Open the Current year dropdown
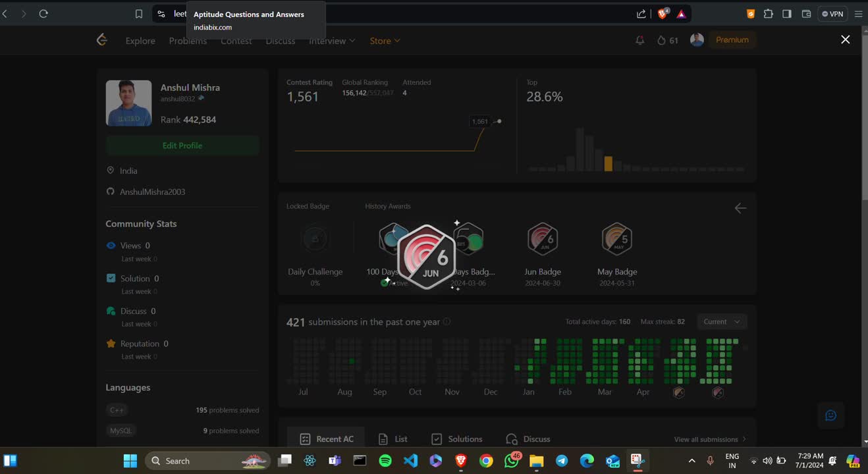 click(722, 322)
